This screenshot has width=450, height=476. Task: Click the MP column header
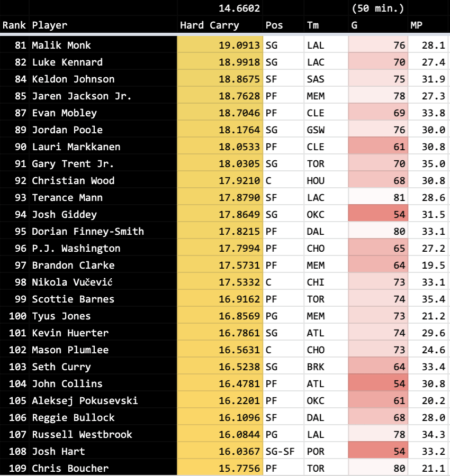416,25
